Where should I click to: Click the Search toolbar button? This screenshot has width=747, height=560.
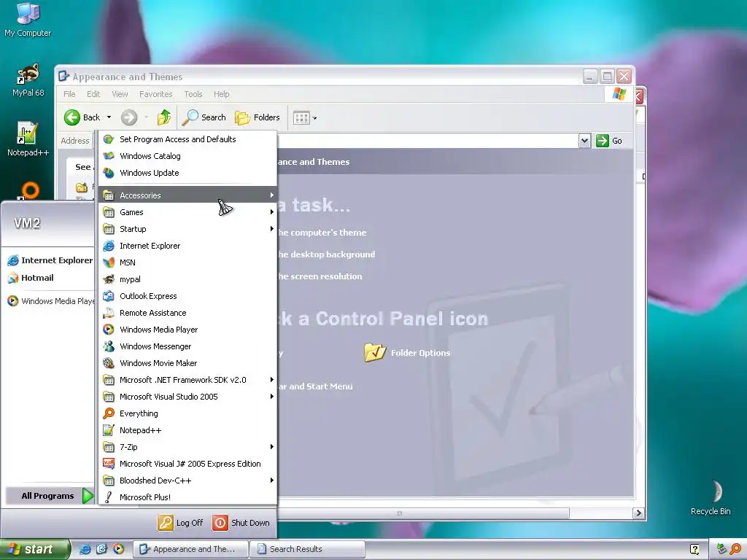coord(204,117)
